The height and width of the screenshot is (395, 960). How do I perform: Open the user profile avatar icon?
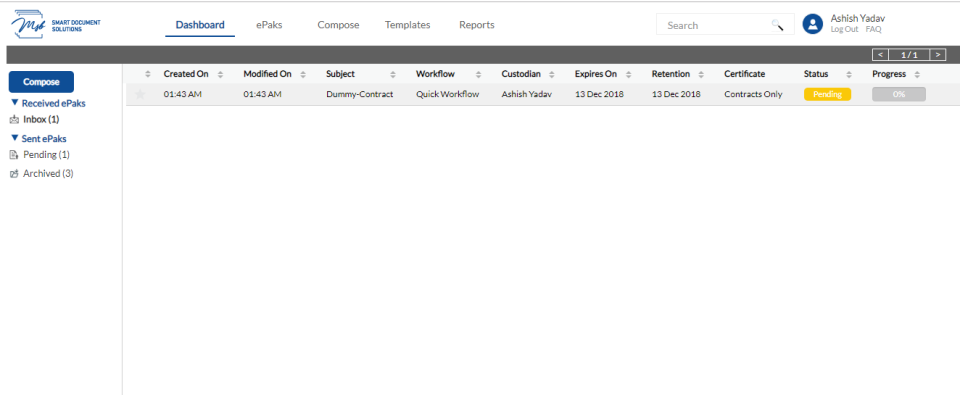point(812,24)
